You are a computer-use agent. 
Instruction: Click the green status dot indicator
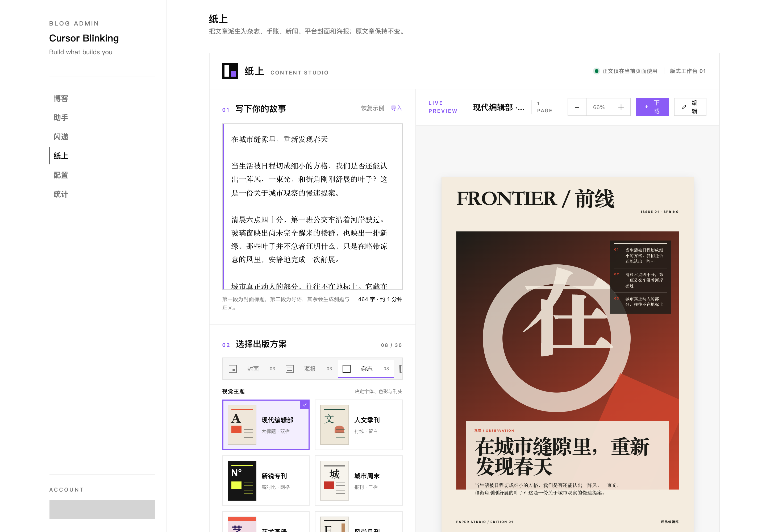tap(596, 71)
